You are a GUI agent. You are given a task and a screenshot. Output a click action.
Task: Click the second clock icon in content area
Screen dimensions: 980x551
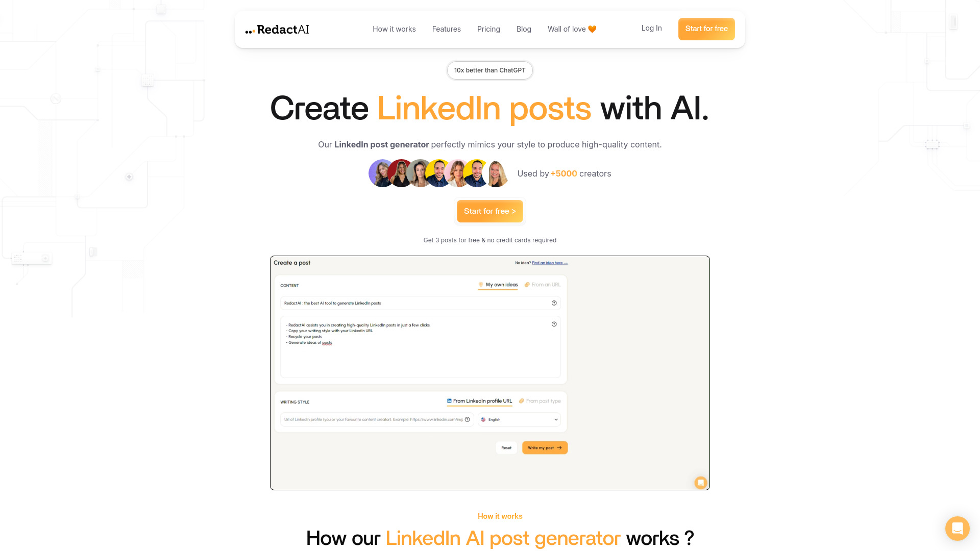tap(554, 324)
